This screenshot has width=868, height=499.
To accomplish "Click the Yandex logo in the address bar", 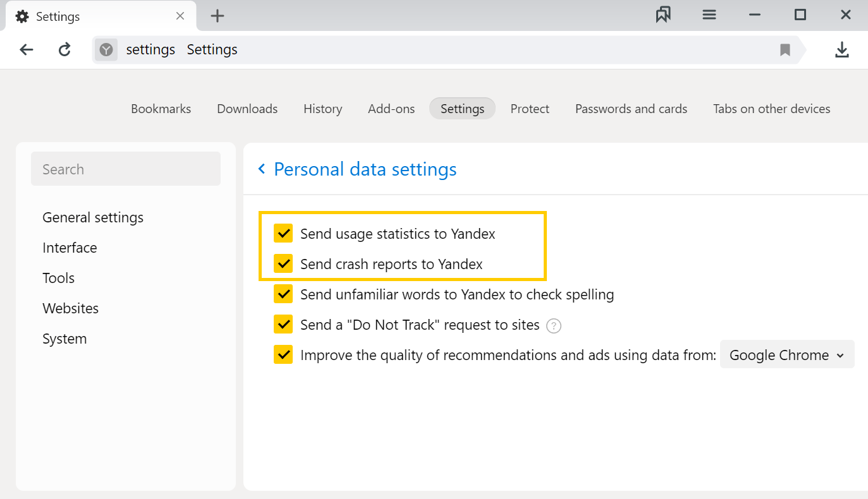I will pyautogui.click(x=106, y=50).
